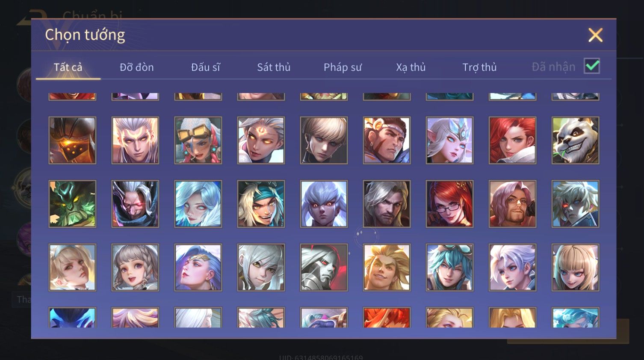644x360 pixels.
Task: Open the Sát thủ tab
Action: click(x=274, y=67)
